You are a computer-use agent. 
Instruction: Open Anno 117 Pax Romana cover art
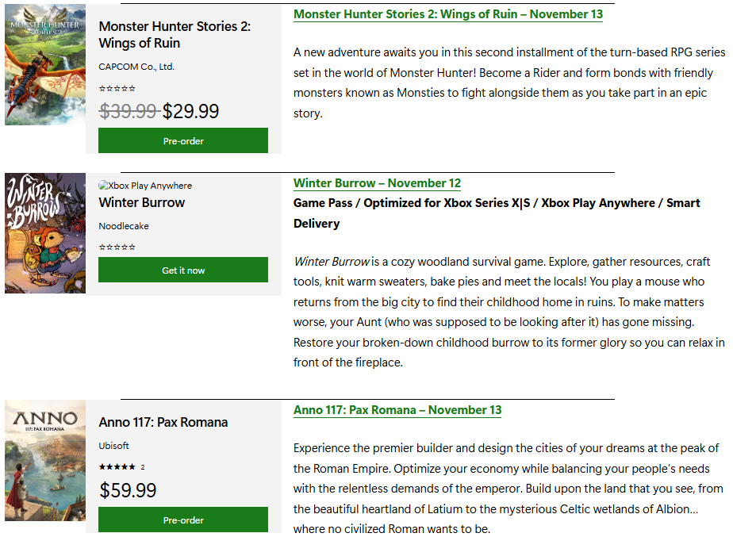click(x=45, y=461)
